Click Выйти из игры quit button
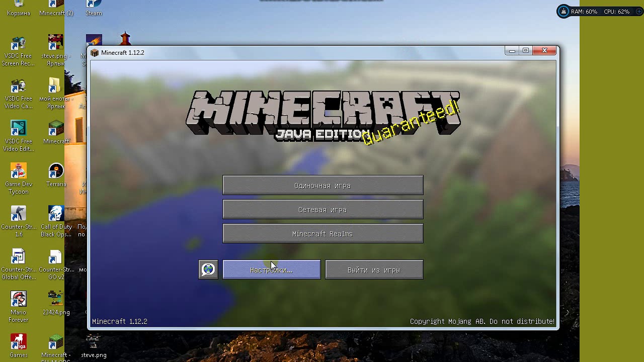Image resolution: width=644 pixels, height=362 pixels. coord(374,269)
